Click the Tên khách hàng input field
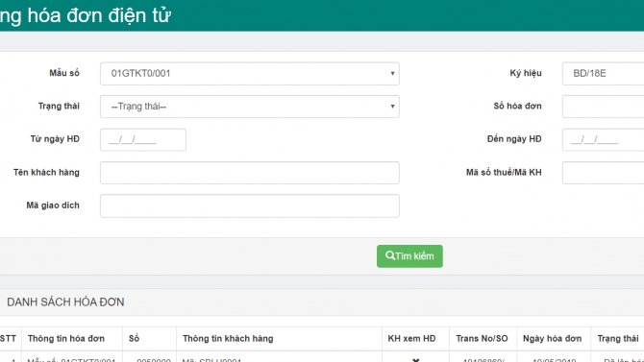Screen dimensions: 644x362 (250, 173)
